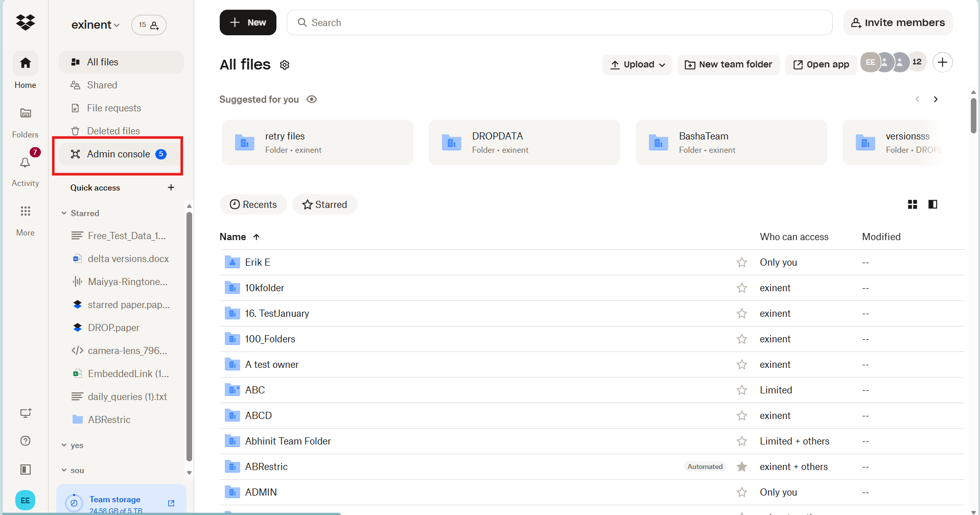
Task: Click the New team folder button
Action: pos(729,64)
